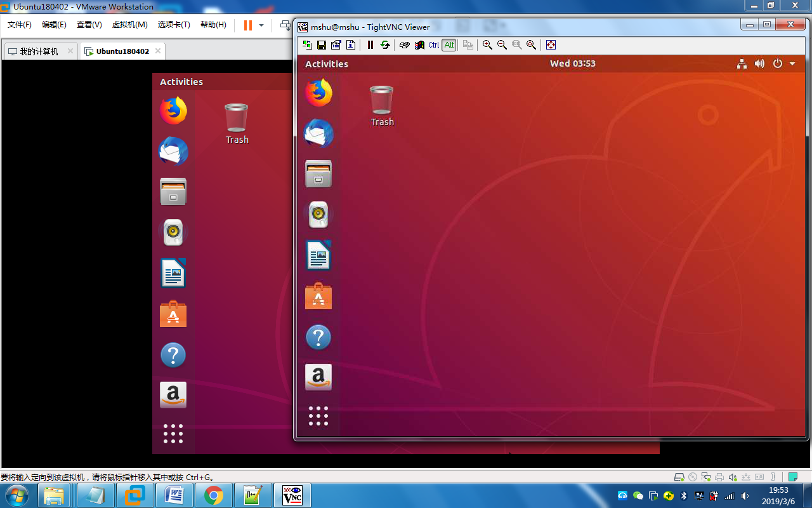
Task: Zoom in on the remote desktop
Action: pos(487,45)
